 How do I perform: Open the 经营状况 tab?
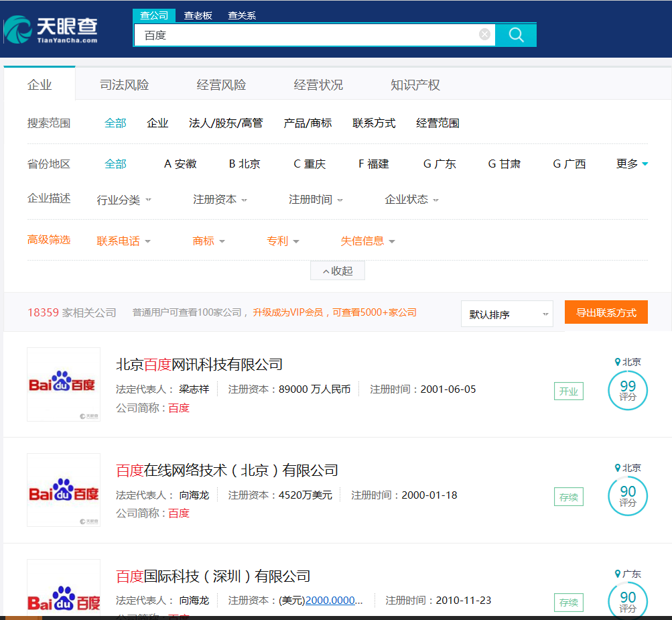[318, 84]
